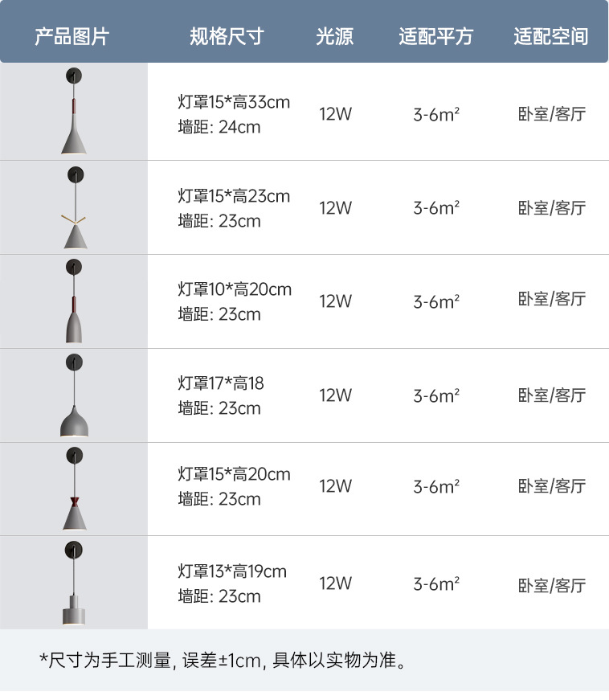
Task: Click the tall cone lamp thumbnail in first row
Action: click(x=75, y=113)
